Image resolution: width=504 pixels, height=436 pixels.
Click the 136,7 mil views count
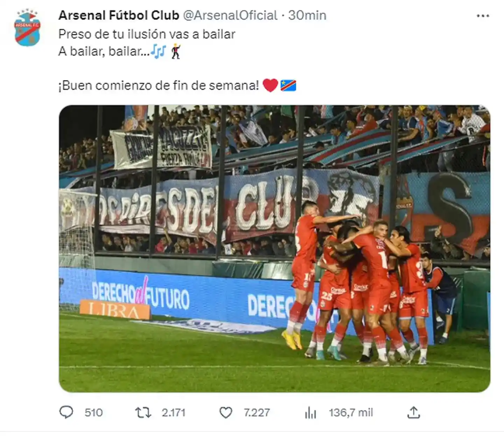tap(351, 413)
